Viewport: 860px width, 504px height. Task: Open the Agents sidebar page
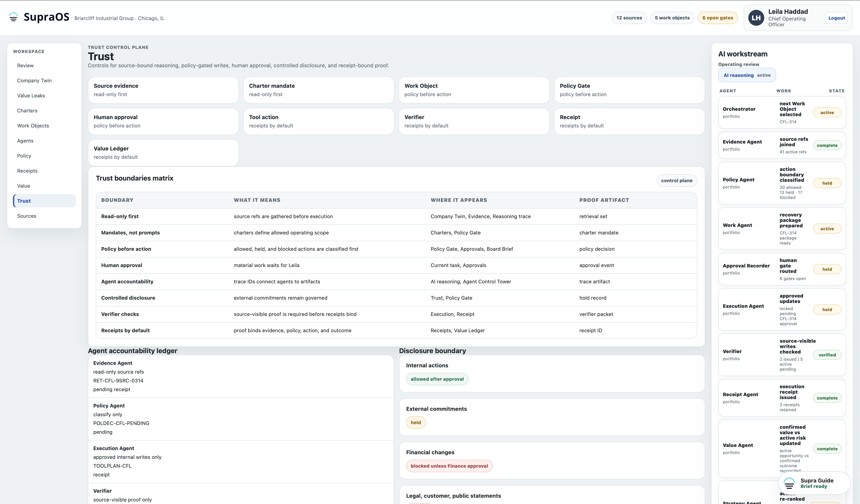[x=44, y=140]
